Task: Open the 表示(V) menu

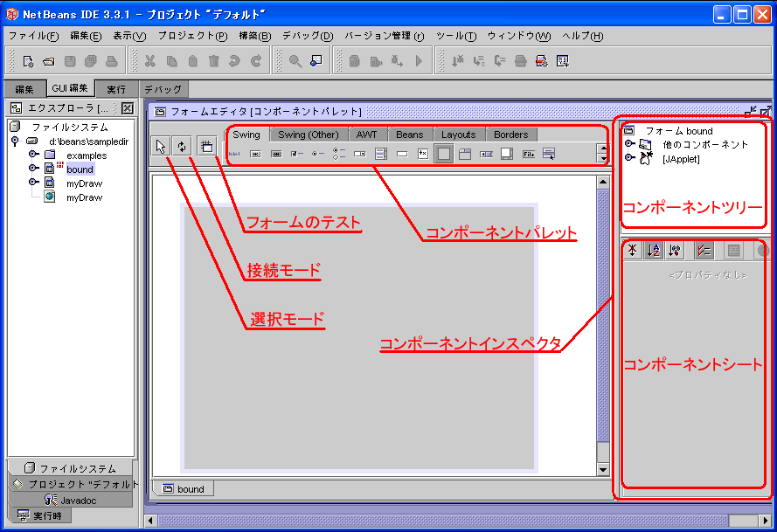Action: click(130, 36)
